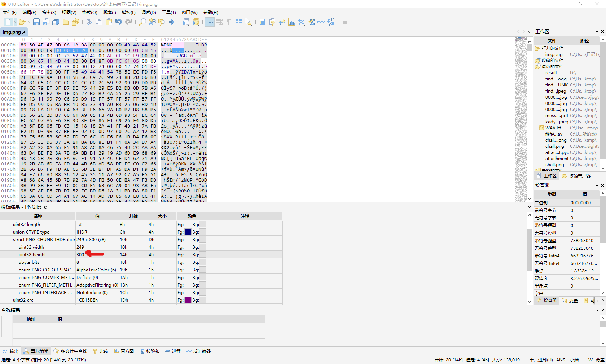Click the 地址 column header in find results
Image resolution: width=606 pixels, height=364 pixels.
pyautogui.click(x=31, y=319)
